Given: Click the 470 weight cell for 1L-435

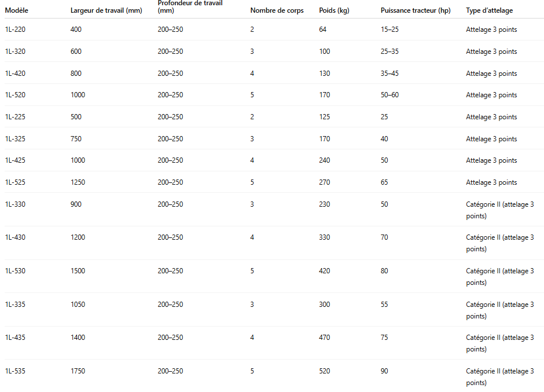Looking at the screenshot, I should 325,338.
